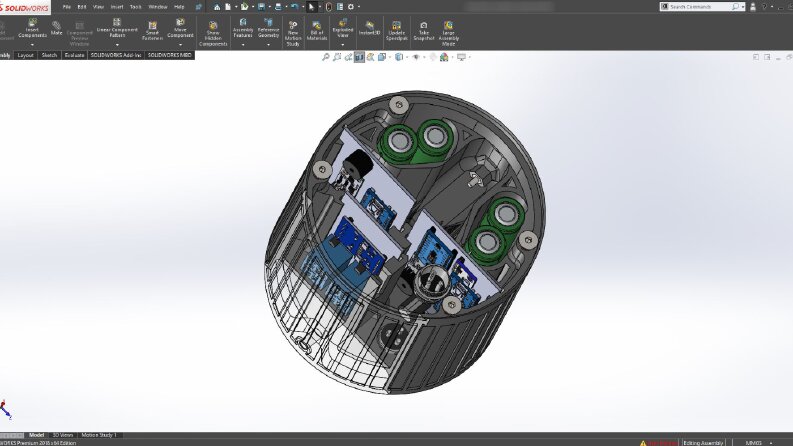Switch to the Sketch tab
The height and width of the screenshot is (446, 793).
click(49, 55)
